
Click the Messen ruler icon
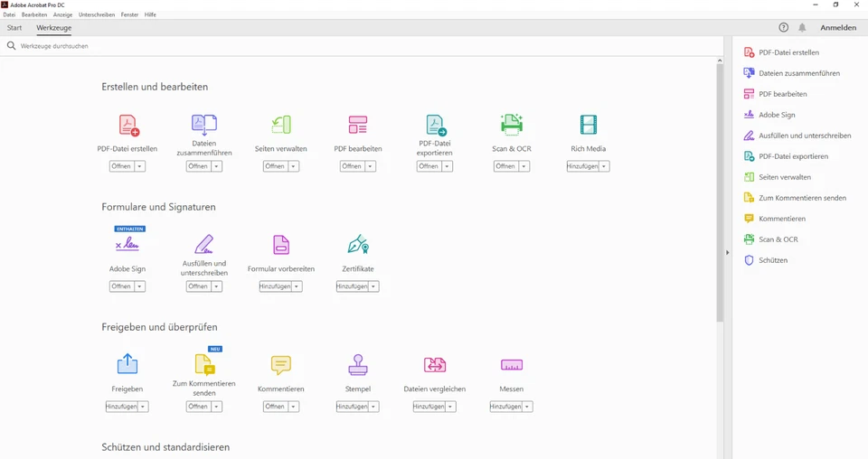click(x=512, y=365)
